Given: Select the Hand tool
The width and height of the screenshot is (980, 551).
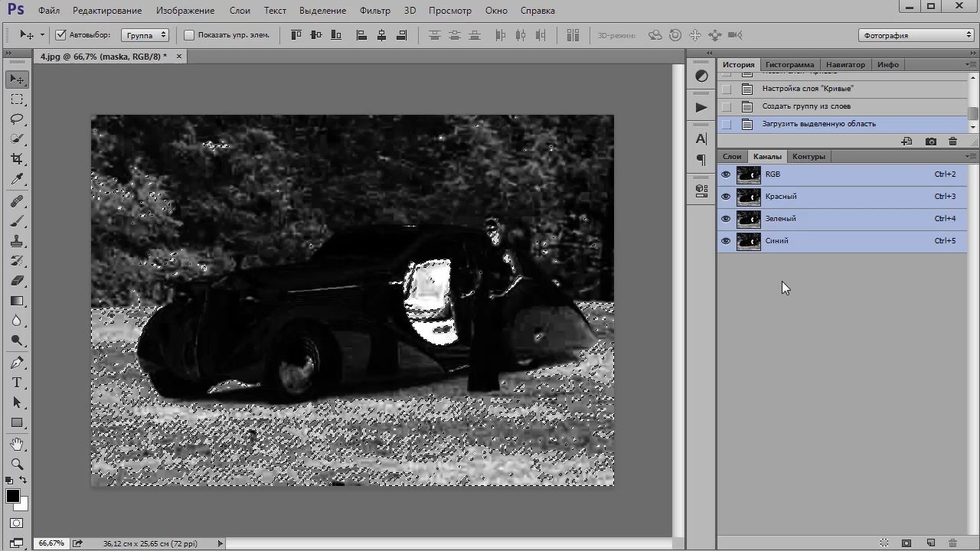Looking at the screenshot, I should coord(17,445).
